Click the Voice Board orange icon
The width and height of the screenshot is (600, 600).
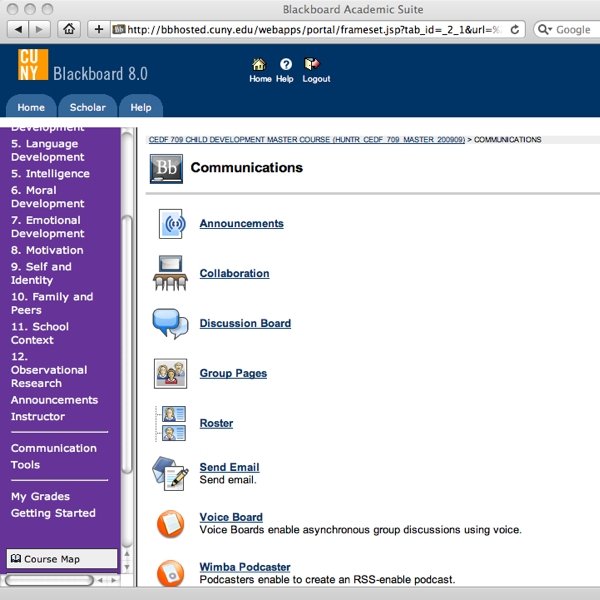(x=170, y=524)
